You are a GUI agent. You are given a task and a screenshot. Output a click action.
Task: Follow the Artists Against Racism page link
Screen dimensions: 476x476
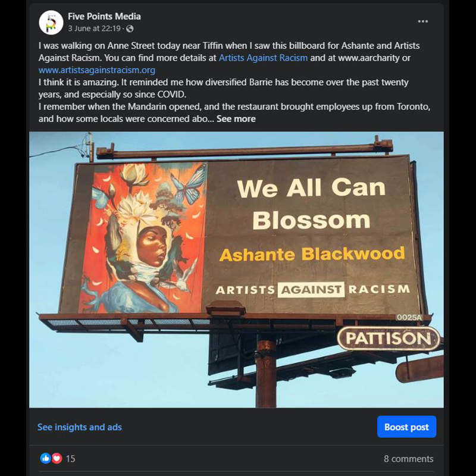(263, 58)
